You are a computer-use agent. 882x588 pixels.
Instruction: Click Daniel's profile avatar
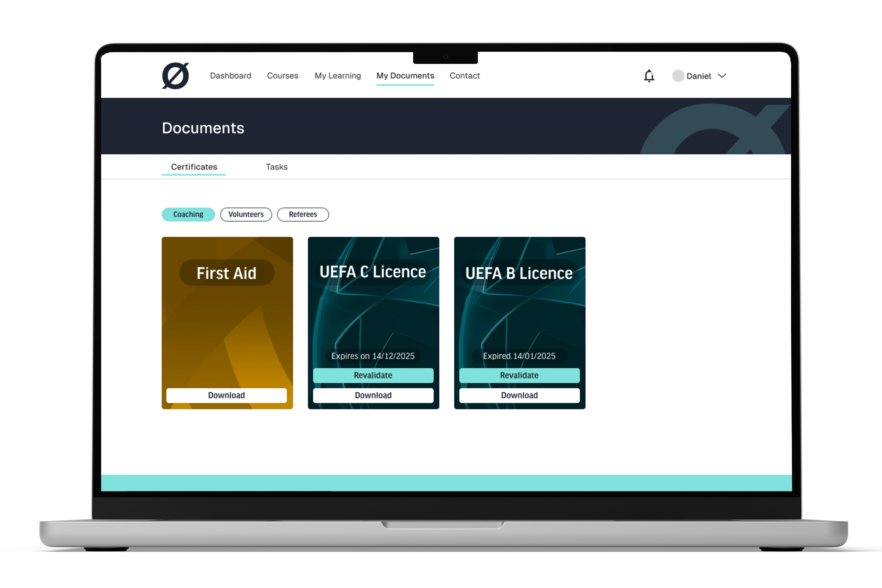[x=678, y=76]
